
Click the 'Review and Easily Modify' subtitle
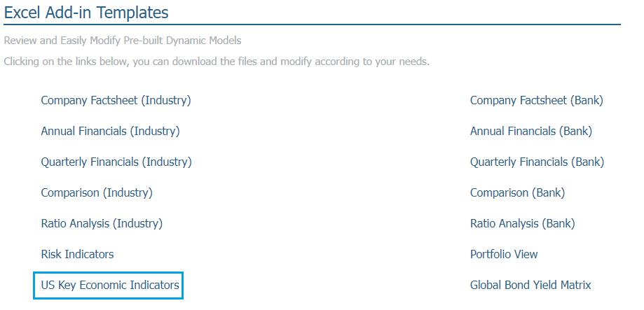123,41
